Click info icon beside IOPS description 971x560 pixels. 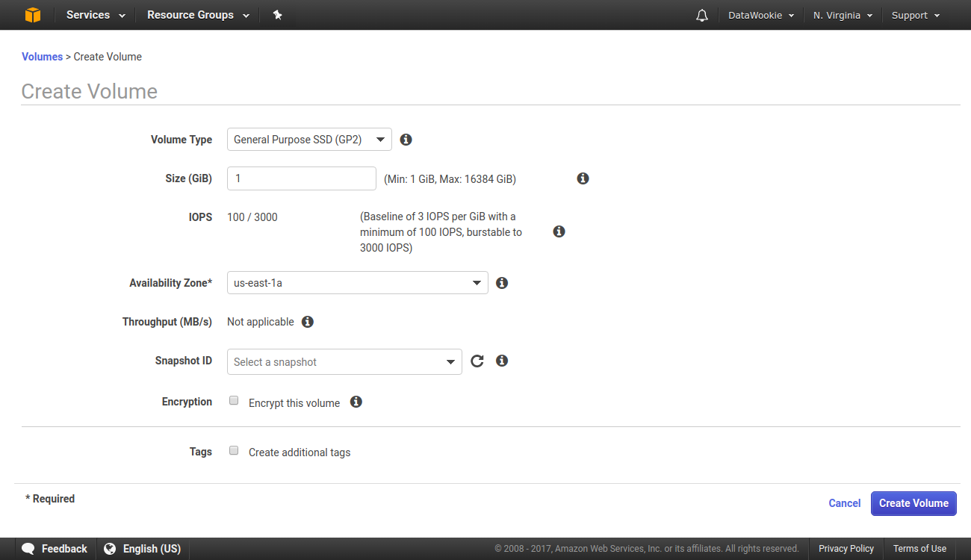click(x=559, y=231)
